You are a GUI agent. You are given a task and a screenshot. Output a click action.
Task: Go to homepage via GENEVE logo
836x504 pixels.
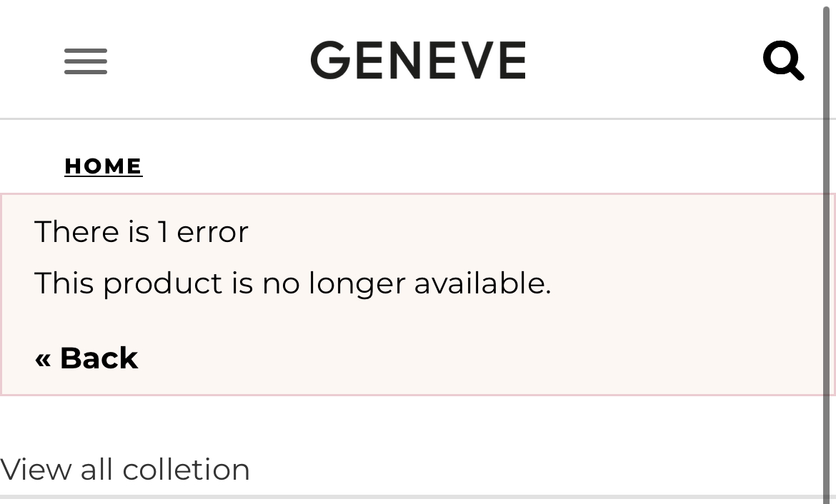coord(419,60)
